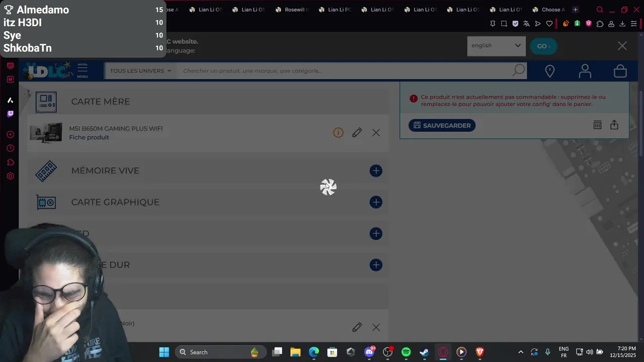Click translate icon in browser toolbar

526,24
